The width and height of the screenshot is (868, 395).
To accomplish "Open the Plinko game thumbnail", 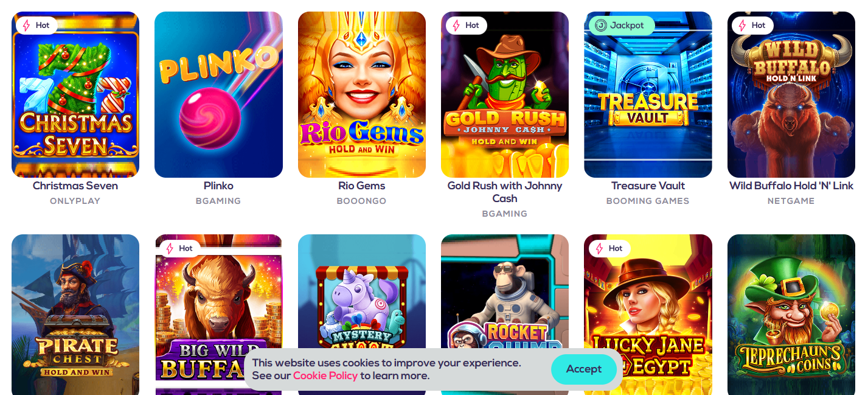I will click(218, 95).
